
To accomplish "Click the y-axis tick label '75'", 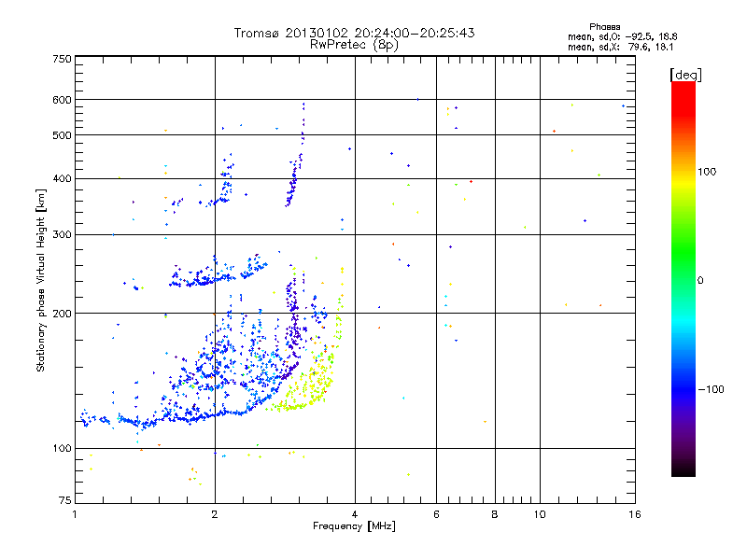I will click(65, 500).
